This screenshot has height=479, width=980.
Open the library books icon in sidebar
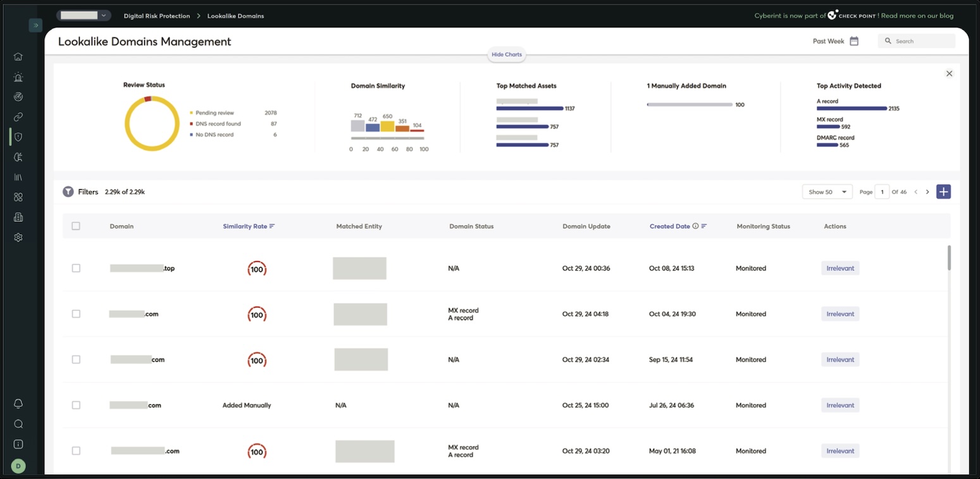[x=18, y=177]
